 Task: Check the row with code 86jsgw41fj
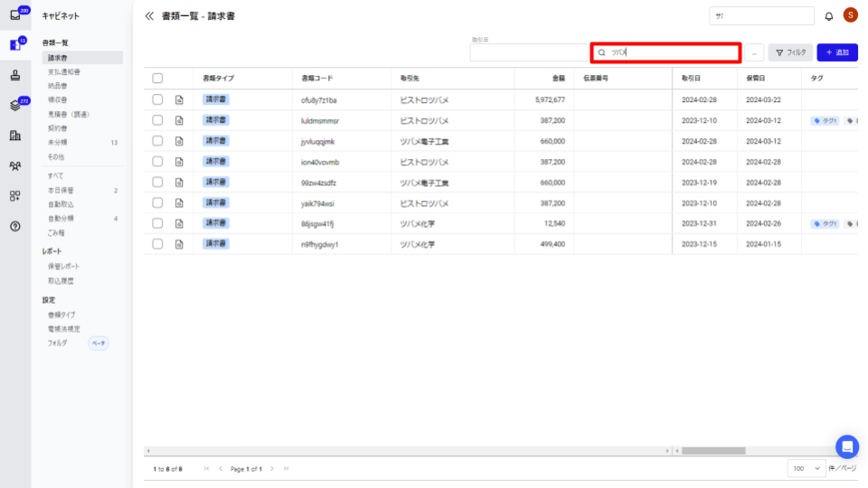[157, 223]
